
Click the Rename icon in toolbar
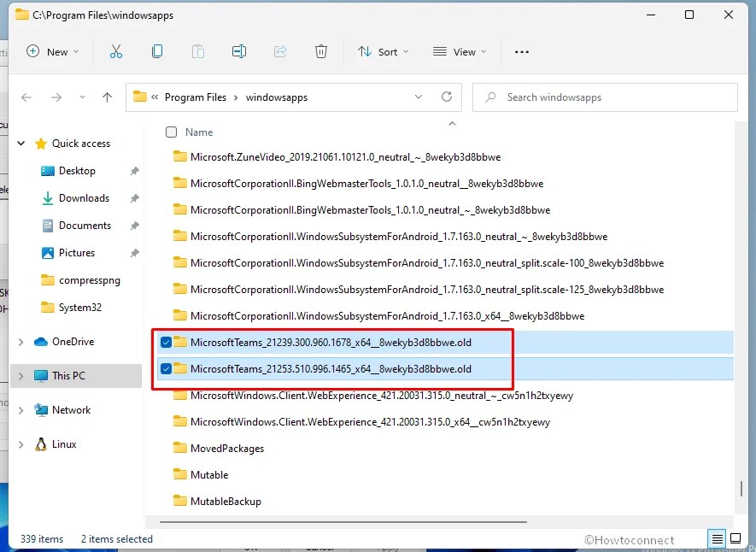click(x=238, y=51)
